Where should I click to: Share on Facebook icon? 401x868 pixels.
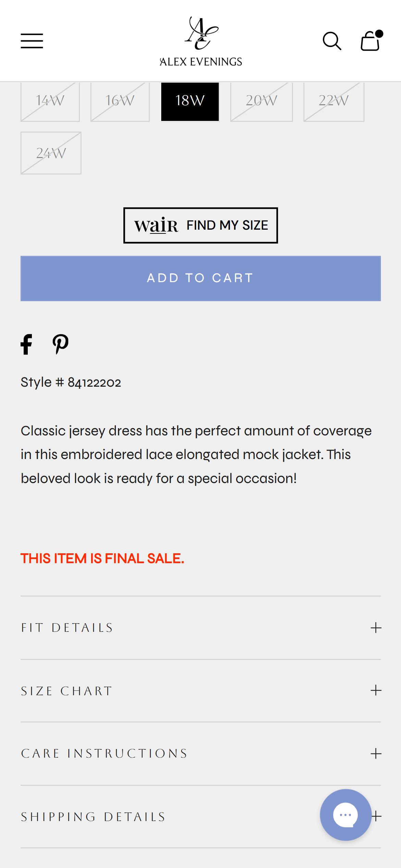[26, 344]
